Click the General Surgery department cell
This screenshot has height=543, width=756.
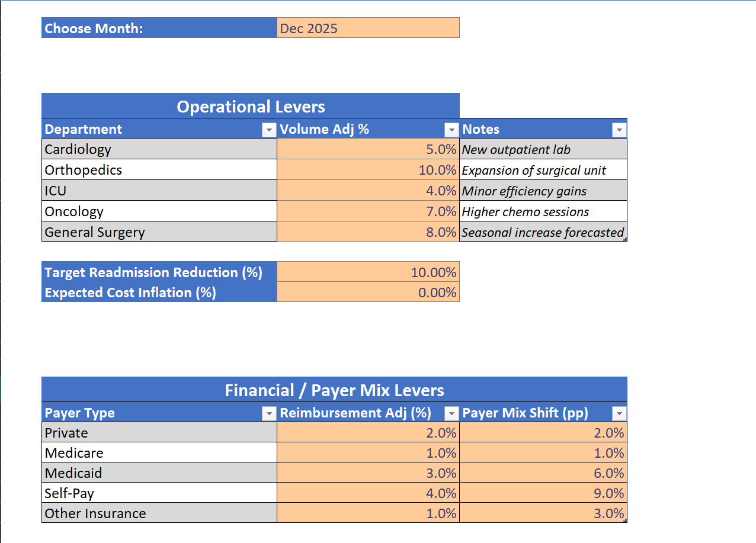click(x=159, y=232)
